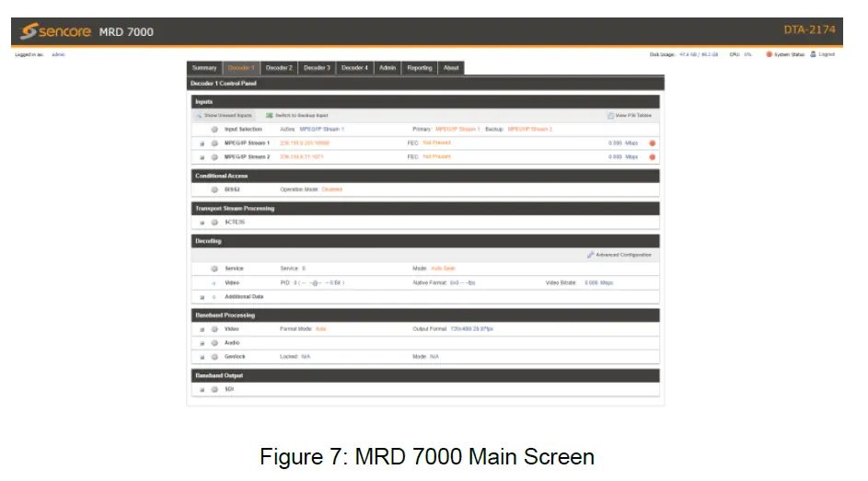Click Output Format 720x480i value
Screen dimensions: 868x481
pos(471,329)
